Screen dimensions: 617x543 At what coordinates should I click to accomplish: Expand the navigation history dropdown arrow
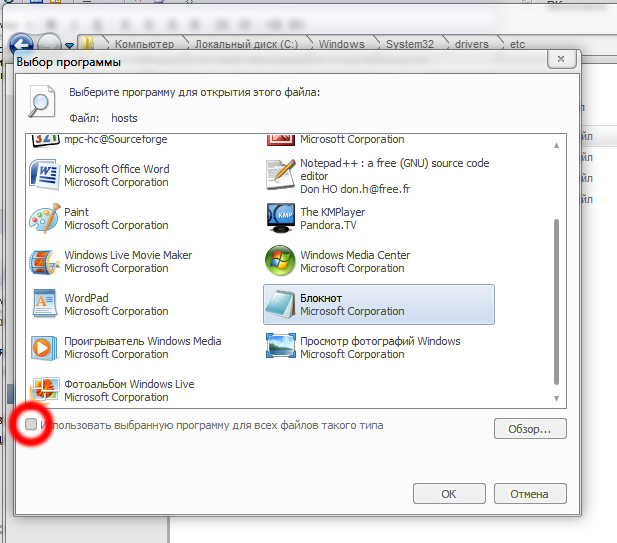(x=69, y=45)
